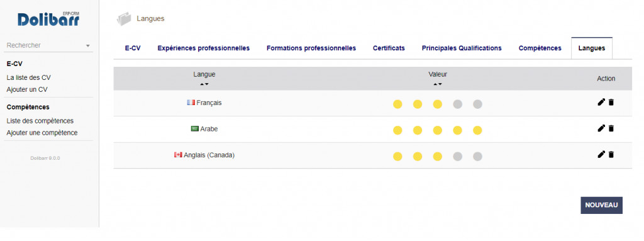Screen dimensions: 644x241
Task: Edit the Français language row
Action: coord(601,103)
